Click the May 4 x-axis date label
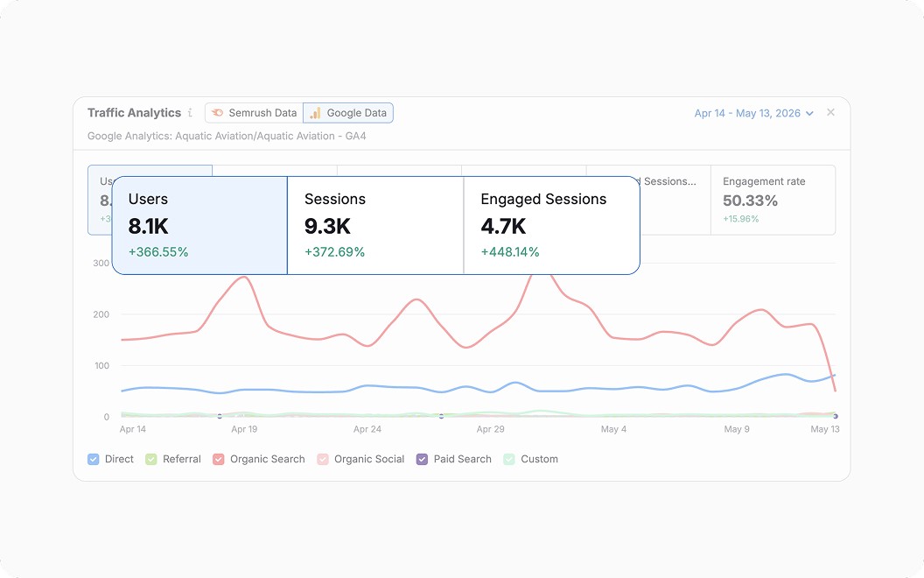This screenshot has width=924, height=578. pos(613,429)
